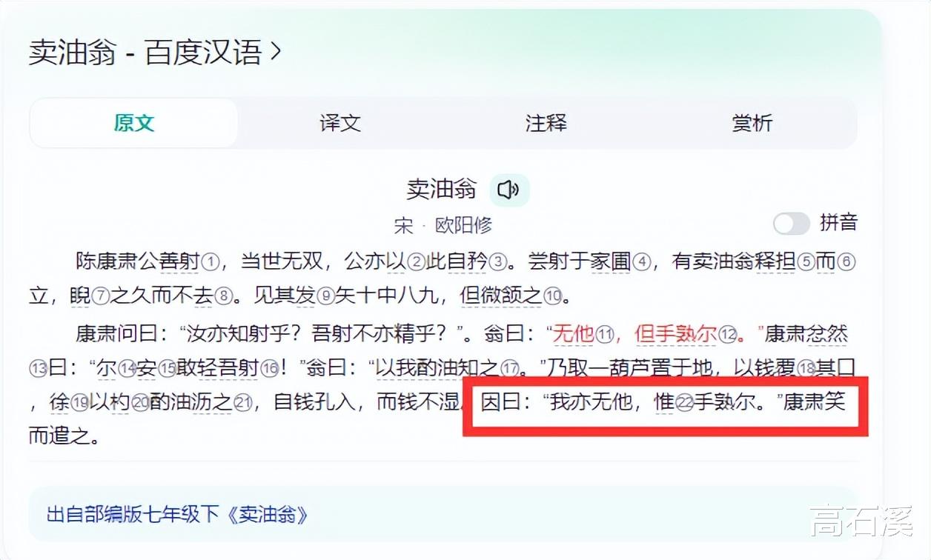Select the 原文 tab

coord(134,123)
